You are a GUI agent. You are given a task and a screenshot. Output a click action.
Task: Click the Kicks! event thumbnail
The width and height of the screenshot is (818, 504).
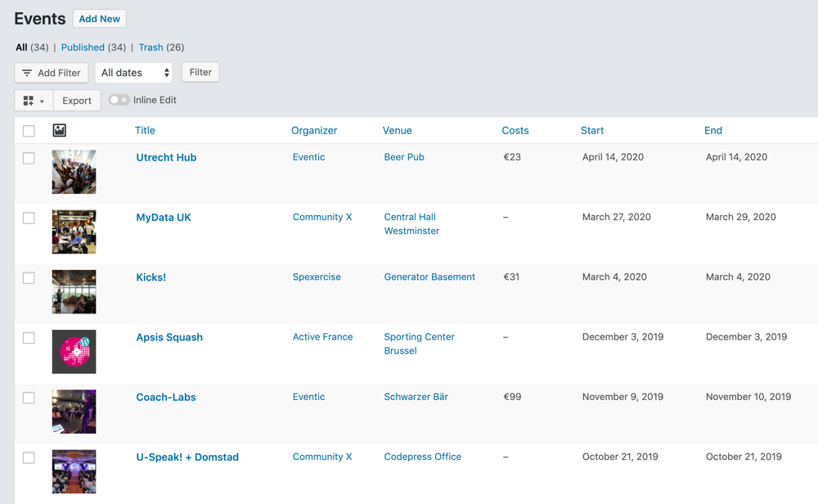74,292
